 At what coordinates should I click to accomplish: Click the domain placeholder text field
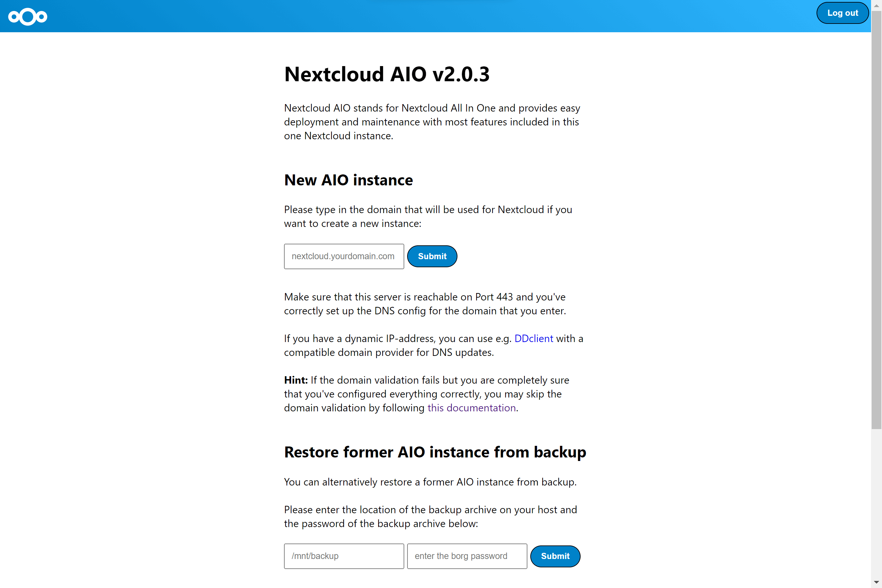point(344,256)
